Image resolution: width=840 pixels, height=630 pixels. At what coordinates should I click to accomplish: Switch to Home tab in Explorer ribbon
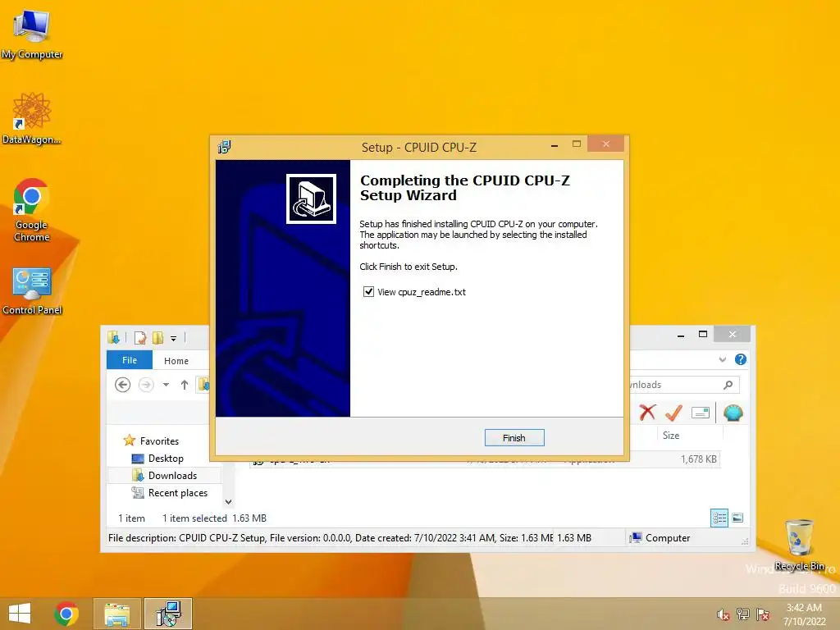tap(176, 361)
